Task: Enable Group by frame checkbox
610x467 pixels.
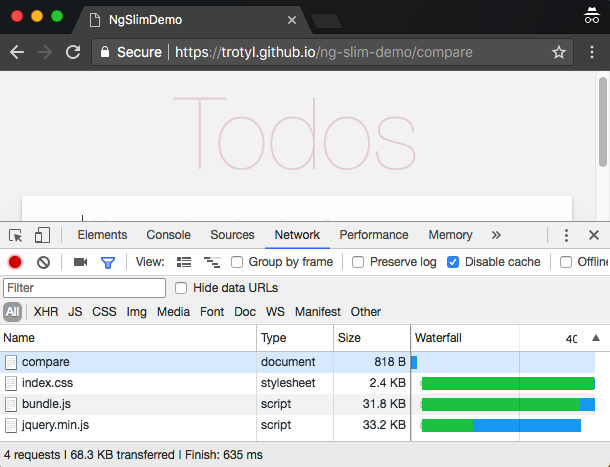Action: coord(237,262)
